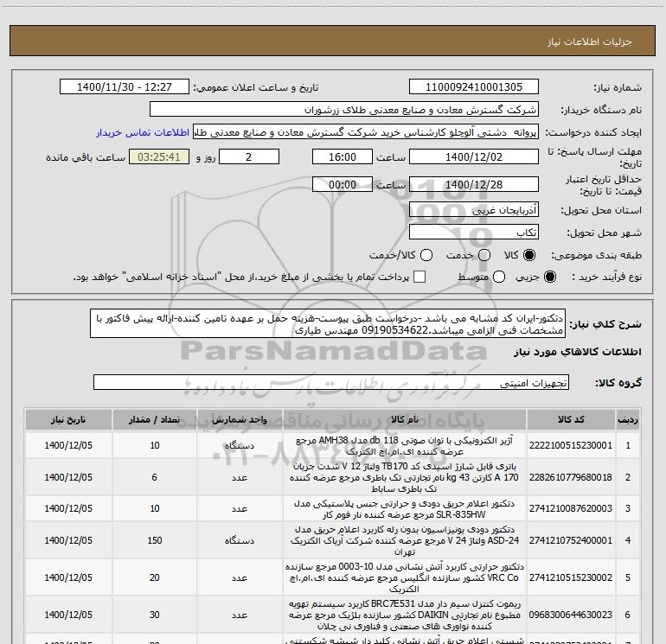Click the اطلاعات کالاهای مورد نیاز section heading
Image resolution: width=666 pixels, height=644 pixels.
[x=578, y=352]
